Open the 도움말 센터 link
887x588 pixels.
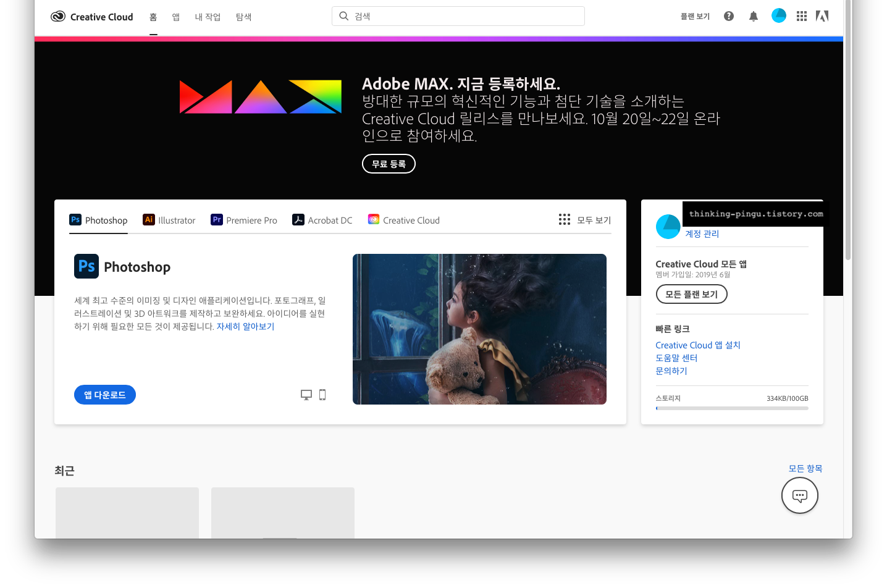pyautogui.click(x=676, y=358)
